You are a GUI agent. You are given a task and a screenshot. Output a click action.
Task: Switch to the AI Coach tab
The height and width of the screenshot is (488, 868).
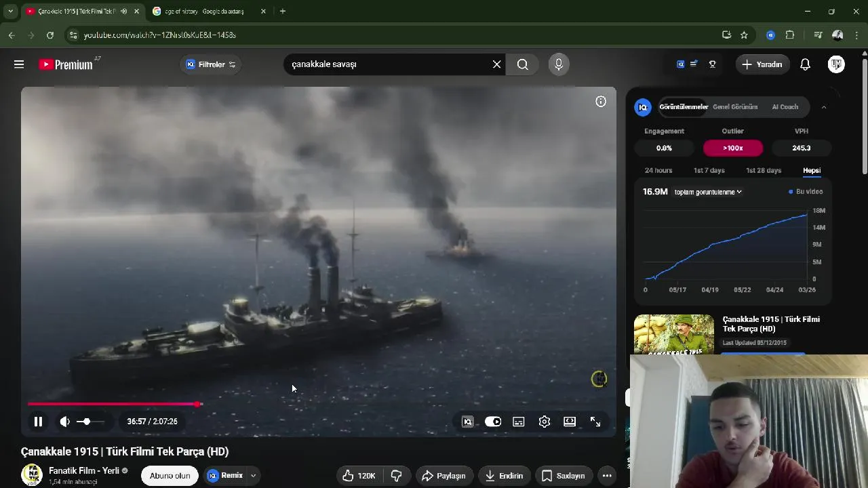tap(785, 107)
